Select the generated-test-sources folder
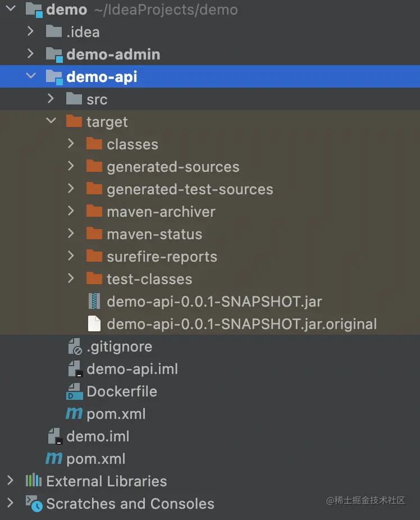 (x=190, y=189)
